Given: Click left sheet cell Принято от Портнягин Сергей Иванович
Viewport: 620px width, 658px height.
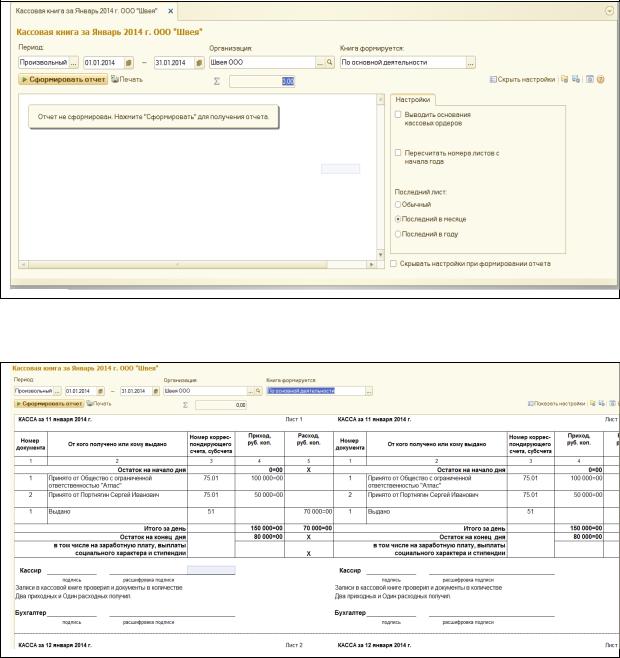Looking at the screenshot, I should 117,499.
